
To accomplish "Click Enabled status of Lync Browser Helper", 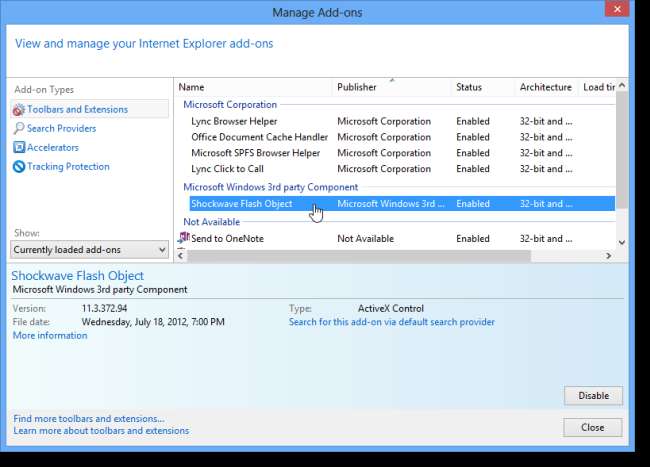I will pos(473,121).
